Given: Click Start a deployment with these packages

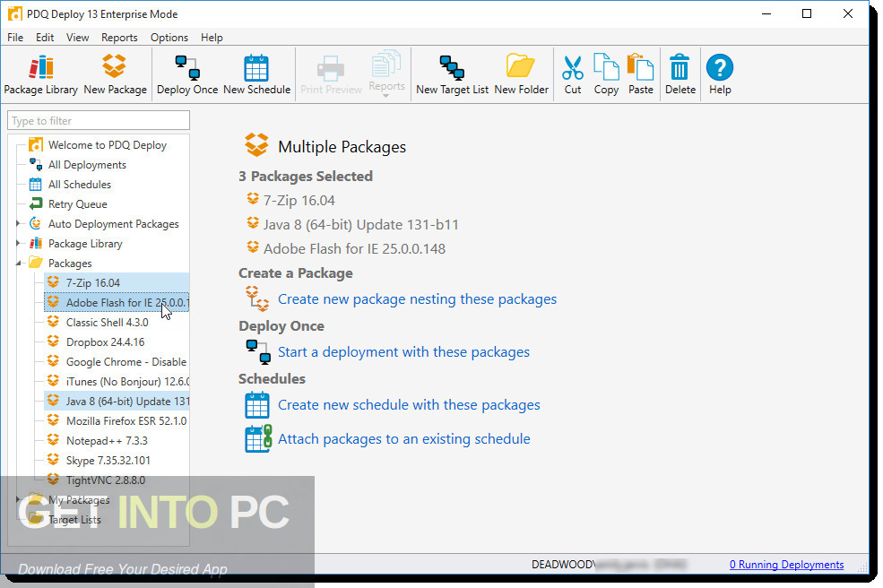Looking at the screenshot, I should coord(403,352).
